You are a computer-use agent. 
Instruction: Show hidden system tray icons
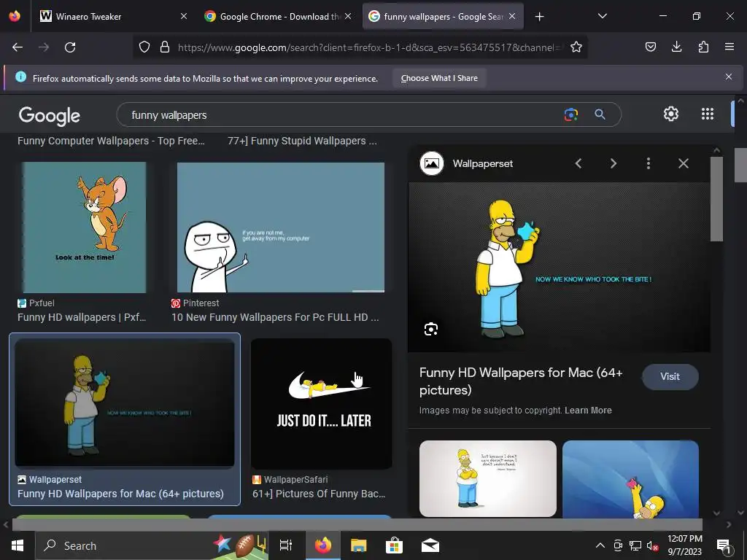coord(600,545)
